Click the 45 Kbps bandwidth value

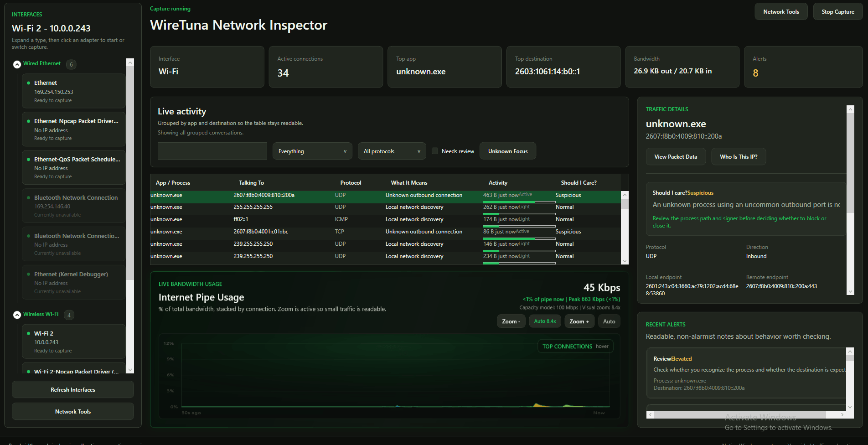602,287
